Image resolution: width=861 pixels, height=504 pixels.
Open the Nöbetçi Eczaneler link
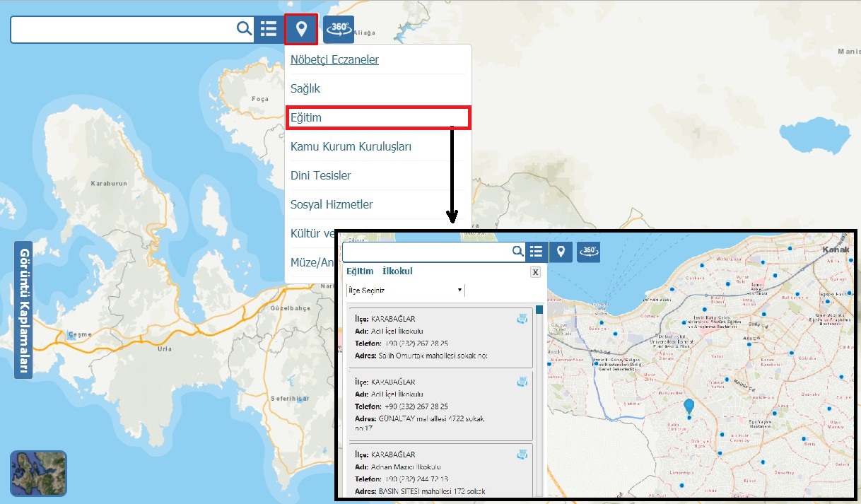click(334, 59)
